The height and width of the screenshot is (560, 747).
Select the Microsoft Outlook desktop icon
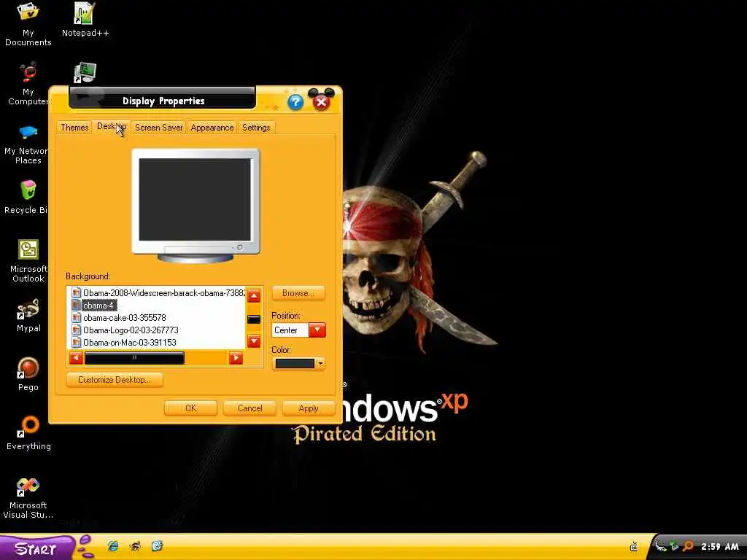pyautogui.click(x=28, y=261)
